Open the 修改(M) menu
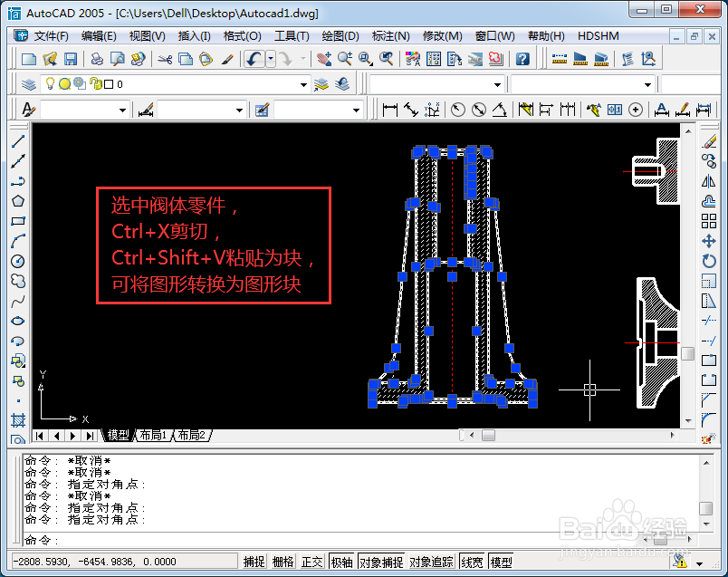Image resolution: width=728 pixels, height=577 pixels. pos(443,35)
